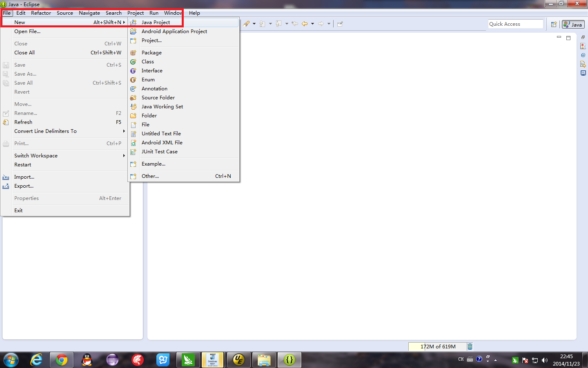This screenshot has width=588, height=368.
Task: Click the Back navigation arrow icon
Action: pyautogui.click(x=305, y=24)
